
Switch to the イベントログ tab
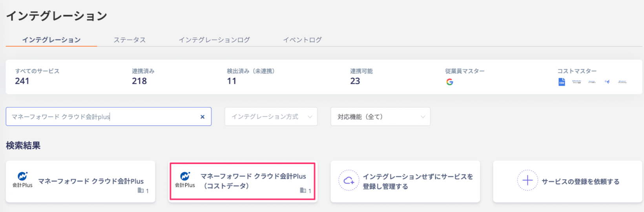(x=303, y=40)
